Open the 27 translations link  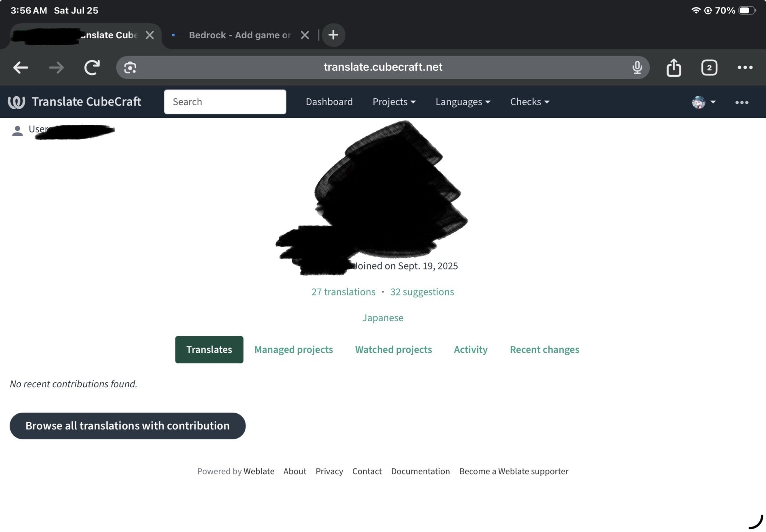pyautogui.click(x=343, y=292)
